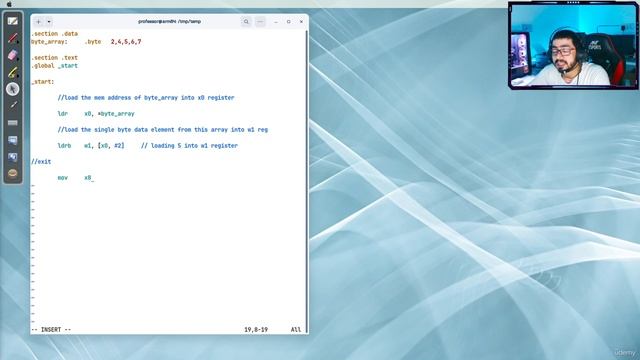This screenshot has height=360, width=640.
Task: Click the '// loading 5 into w1 register' comment
Action: [189, 145]
